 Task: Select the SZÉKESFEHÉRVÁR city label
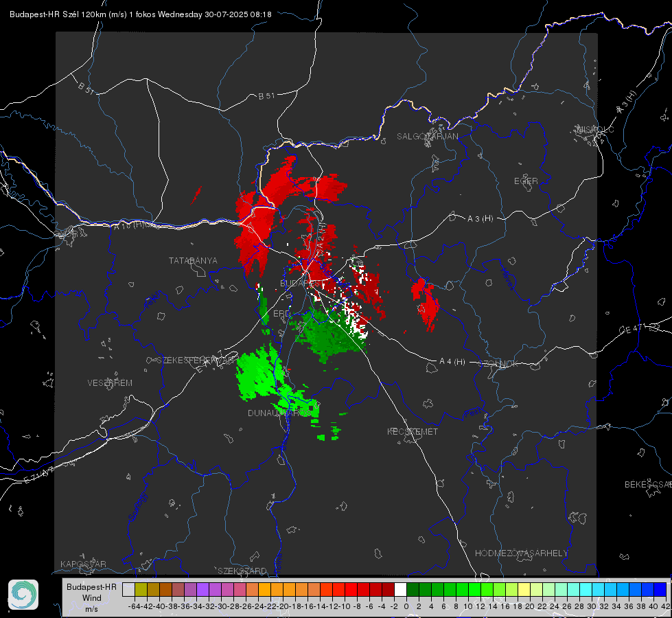tap(197, 360)
